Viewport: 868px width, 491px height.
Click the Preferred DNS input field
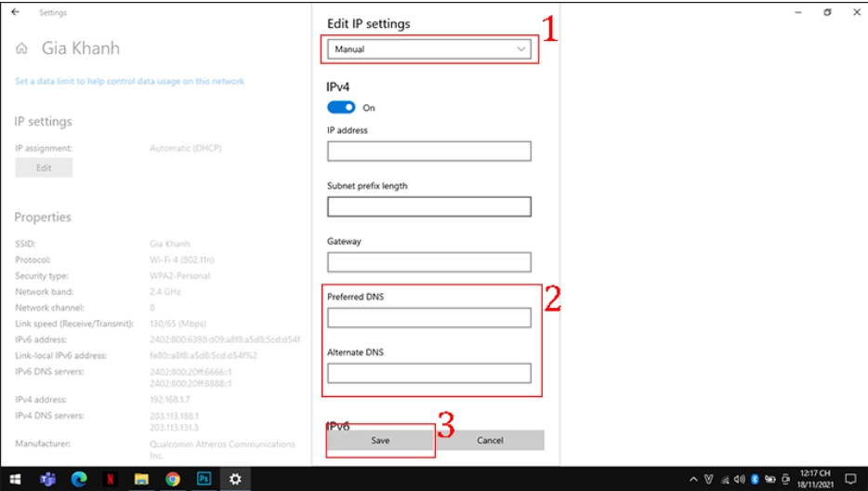click(x=429, y=317)
